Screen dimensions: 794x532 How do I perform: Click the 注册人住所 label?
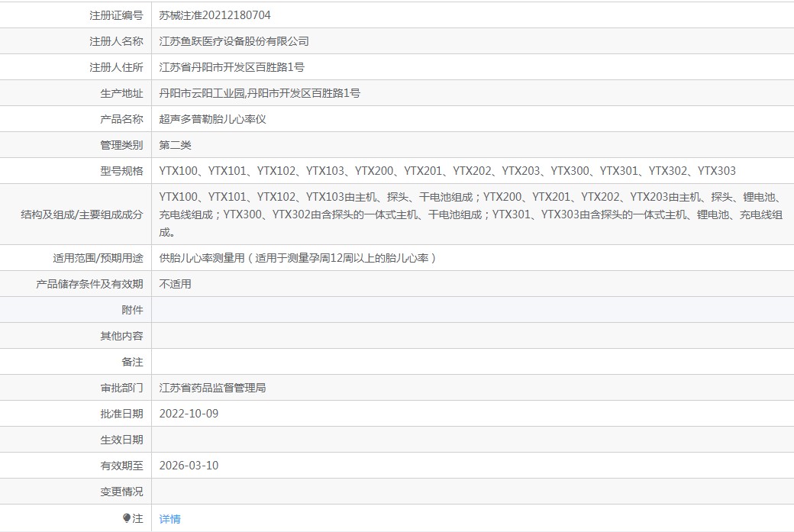[117, 67]
